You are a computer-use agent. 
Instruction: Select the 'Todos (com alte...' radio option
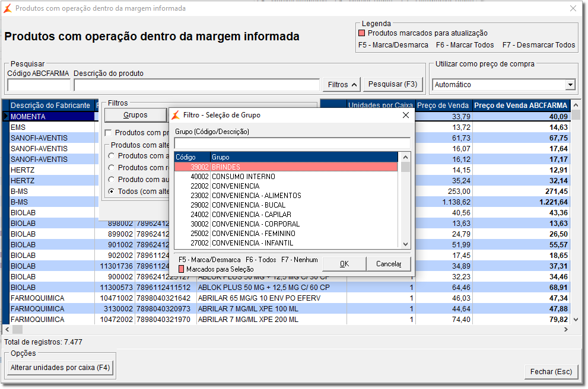(x=112, y=192)
